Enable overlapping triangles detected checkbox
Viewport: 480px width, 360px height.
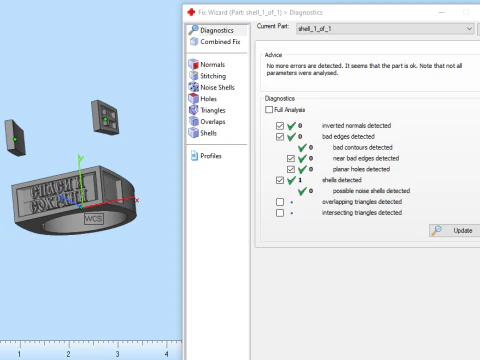point(280,202)
